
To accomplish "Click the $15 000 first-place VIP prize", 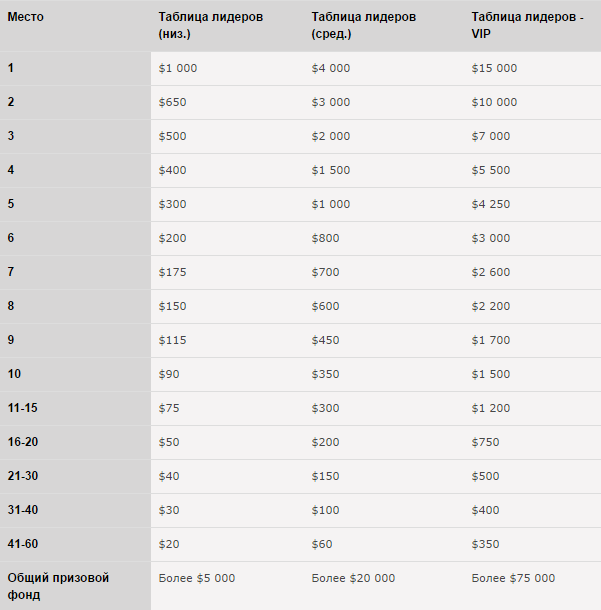I will (x=494, y=68).
